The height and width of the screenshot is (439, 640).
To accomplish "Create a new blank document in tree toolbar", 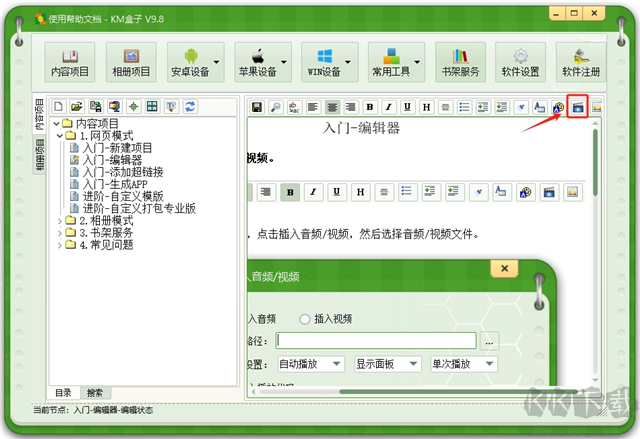I will (58, 107).
